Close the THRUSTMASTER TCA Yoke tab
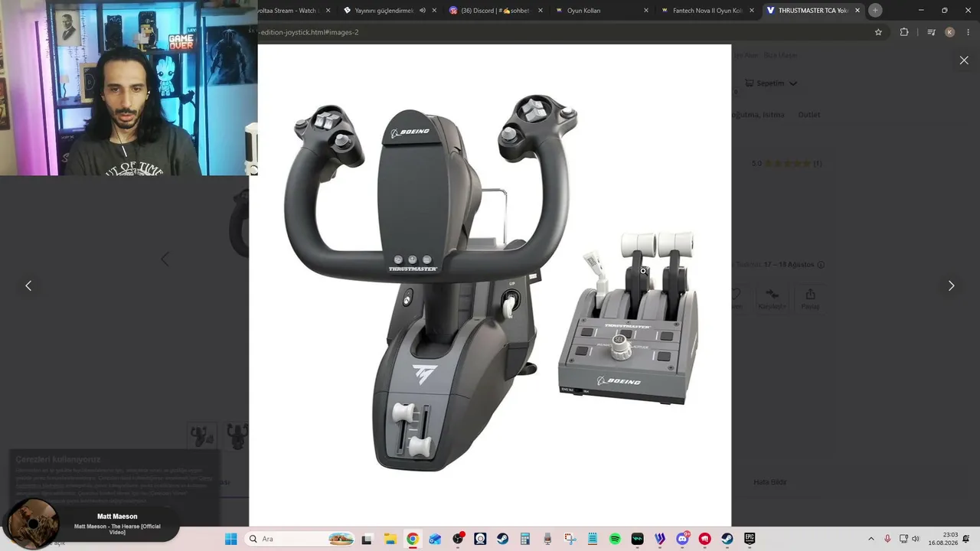The image size is (980, 551). 857,11
